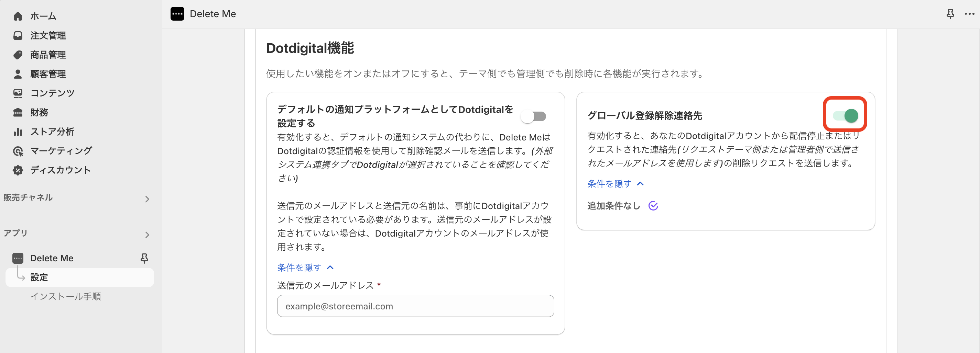Collapse 条件を隠す in the global unsubscribe card
Screen dimensions: 980x353
tap(615, 184)
